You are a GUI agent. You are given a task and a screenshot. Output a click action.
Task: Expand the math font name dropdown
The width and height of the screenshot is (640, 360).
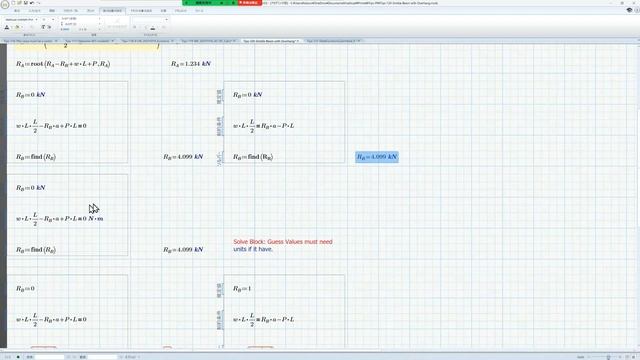pos(36,19)
